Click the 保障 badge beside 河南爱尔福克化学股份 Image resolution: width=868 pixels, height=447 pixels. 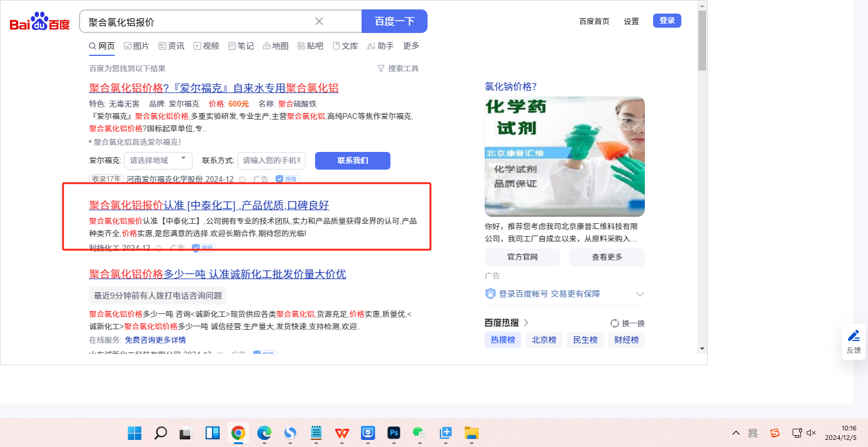[287, 179]
